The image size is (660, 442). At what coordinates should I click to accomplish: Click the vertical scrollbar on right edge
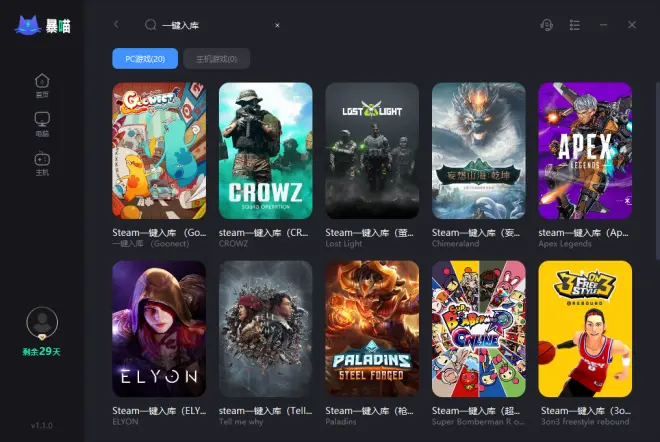click(x=657, y=170)
